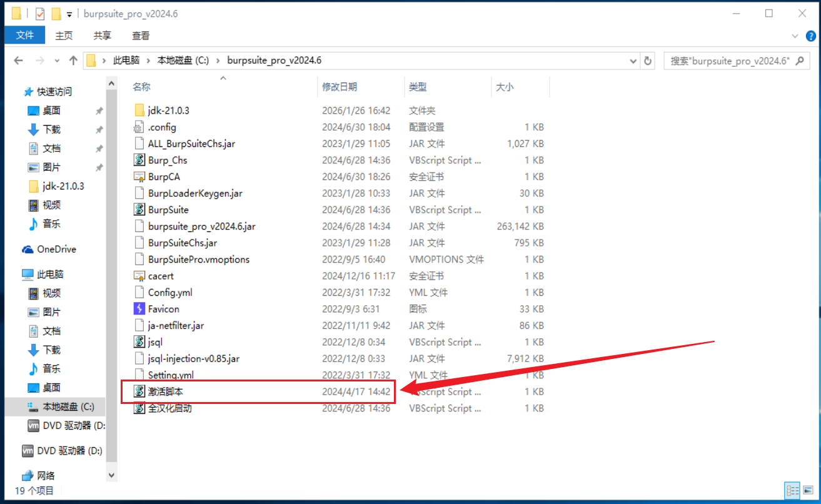The image size is (821, 504).
Task: Select the BurpCA certificate icon
Action: point(139,176)
